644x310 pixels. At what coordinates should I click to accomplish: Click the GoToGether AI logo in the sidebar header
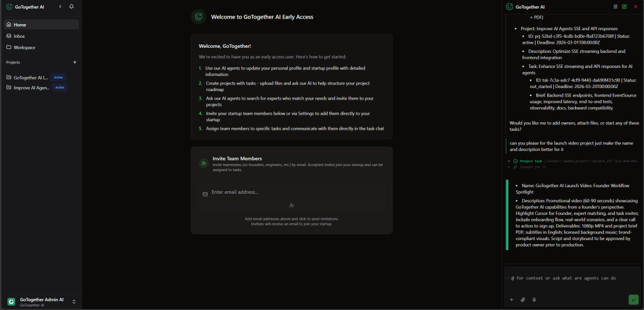pyautogui.click(x=9, y=7)
